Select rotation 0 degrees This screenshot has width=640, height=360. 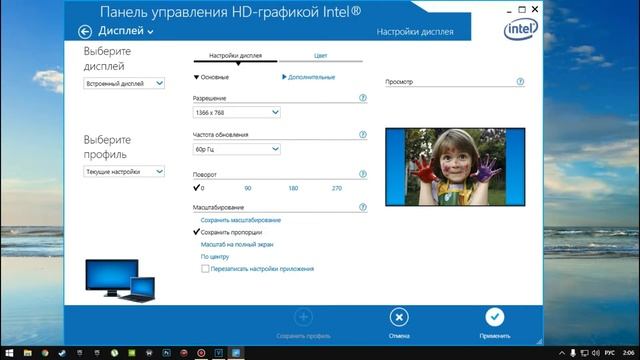coord(199,188)
